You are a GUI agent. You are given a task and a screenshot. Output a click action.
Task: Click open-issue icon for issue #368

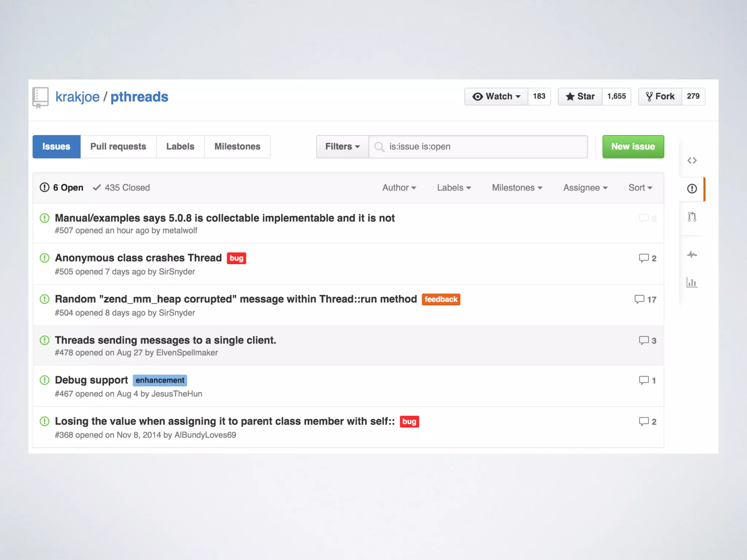pos(44,421)
